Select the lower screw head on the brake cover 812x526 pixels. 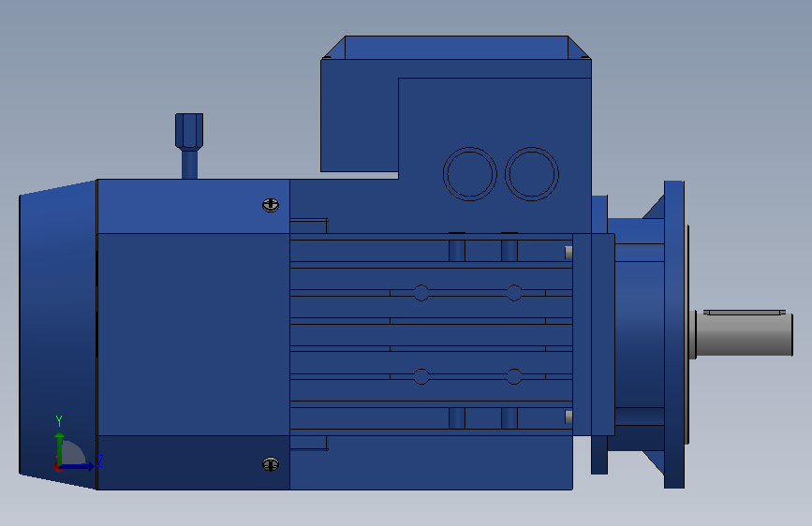271,464
